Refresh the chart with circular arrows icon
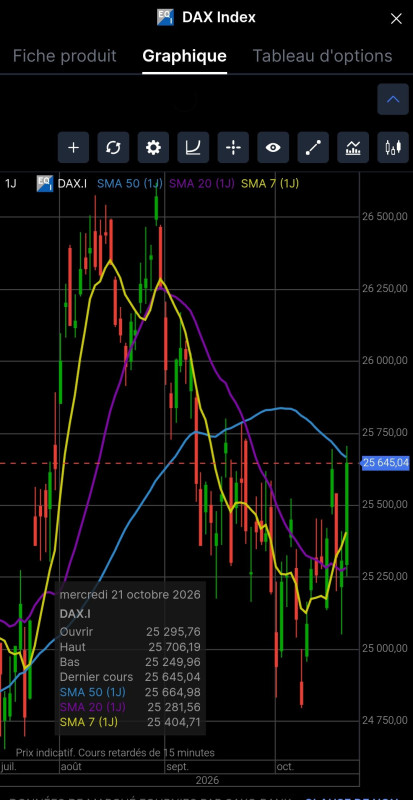 point(113,147)
